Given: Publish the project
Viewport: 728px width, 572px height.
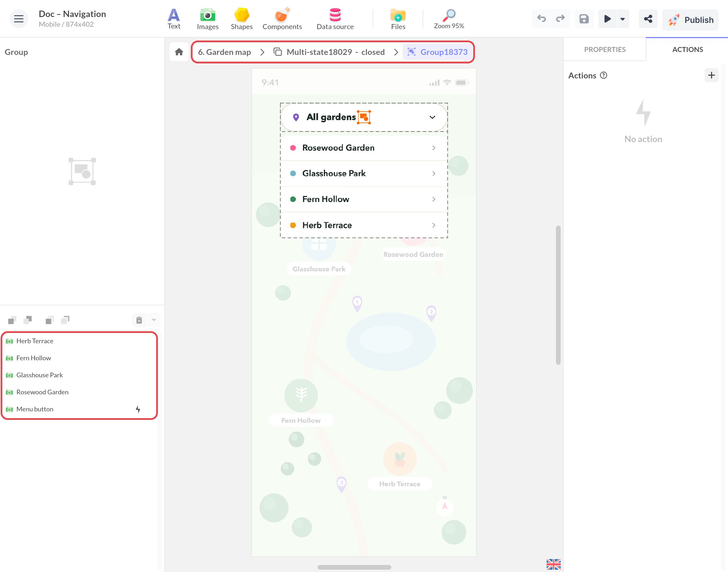Looking at the screenshot, I should [690, 20].
